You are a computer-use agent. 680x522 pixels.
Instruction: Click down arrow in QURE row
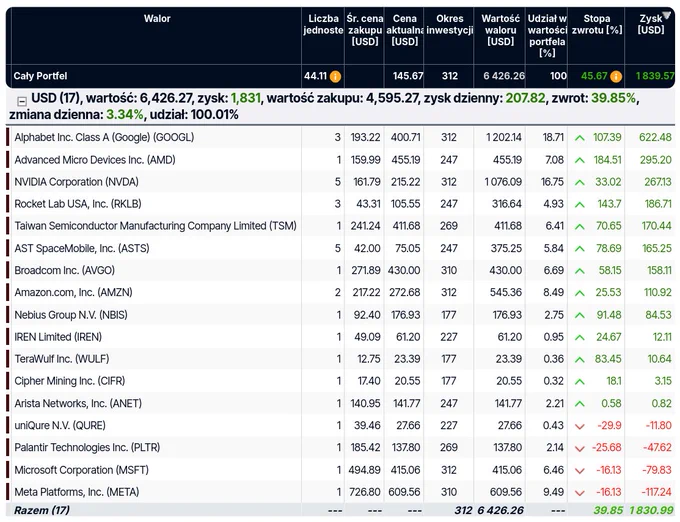[579, 426]
